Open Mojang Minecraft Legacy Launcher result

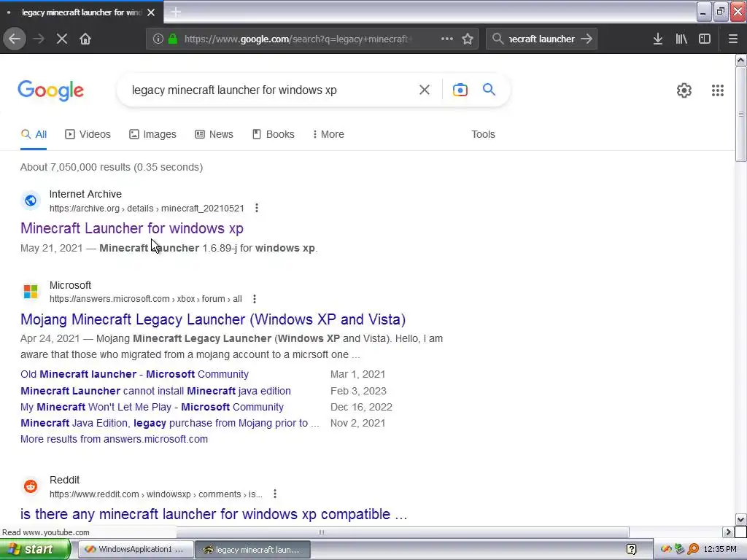pos(213,319)
